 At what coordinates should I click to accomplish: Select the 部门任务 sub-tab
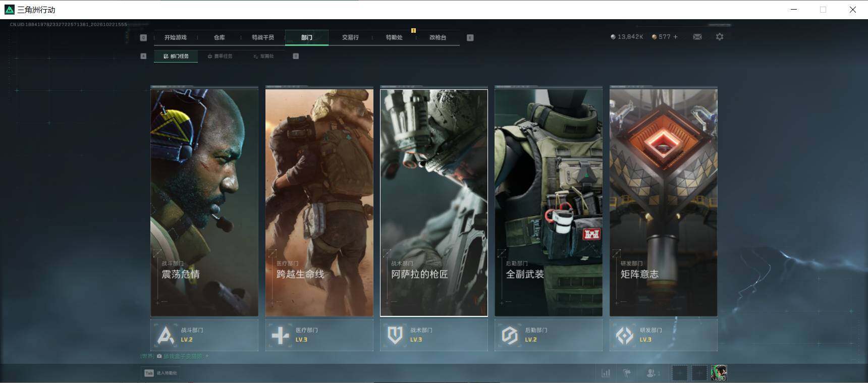click(x=176, y=56)
